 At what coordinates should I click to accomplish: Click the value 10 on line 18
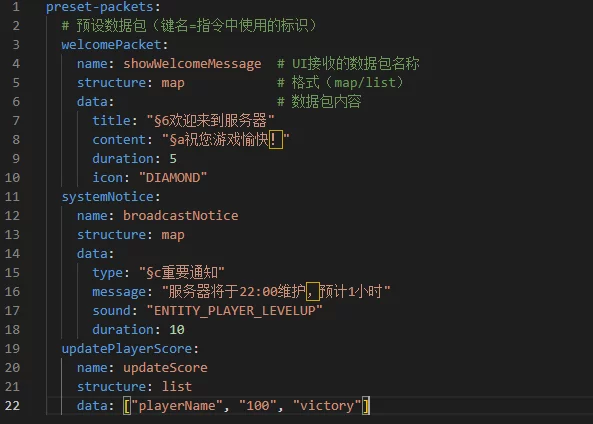tap(177, 329)
